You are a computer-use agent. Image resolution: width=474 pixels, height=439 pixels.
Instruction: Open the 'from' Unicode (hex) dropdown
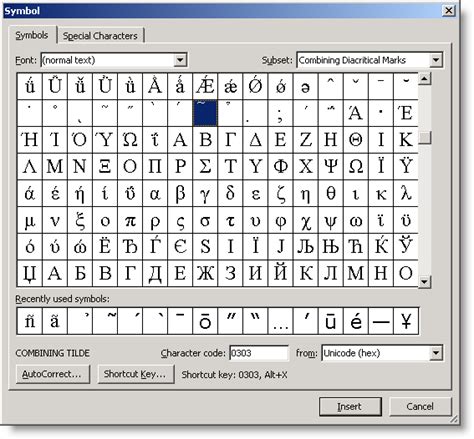(436, 353)
